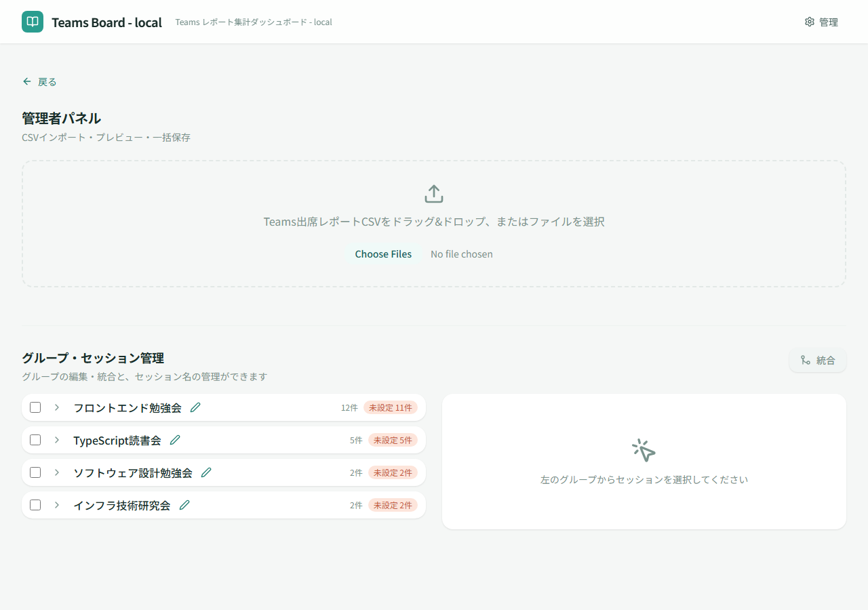Open the TypeScript読書会 chevron expander
868x610 pixels.
(x=56, y=440)
